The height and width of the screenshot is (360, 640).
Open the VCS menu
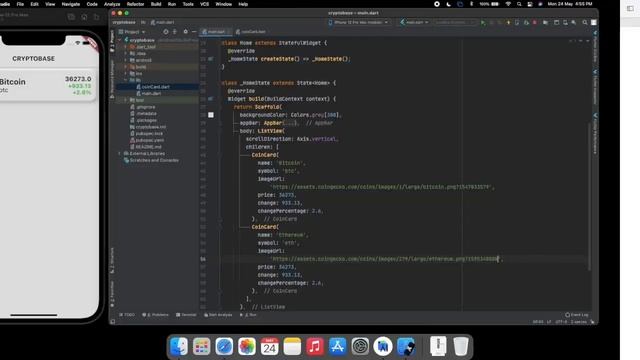(x=204, y=4)
